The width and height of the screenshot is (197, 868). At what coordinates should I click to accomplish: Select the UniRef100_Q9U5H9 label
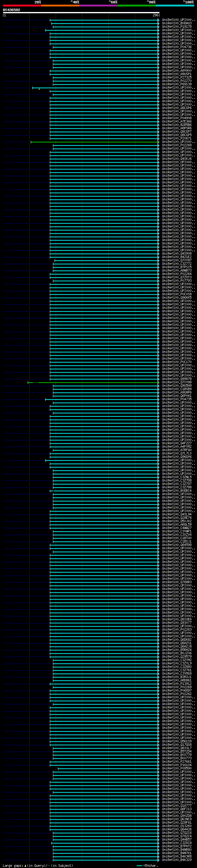[177, 386]
